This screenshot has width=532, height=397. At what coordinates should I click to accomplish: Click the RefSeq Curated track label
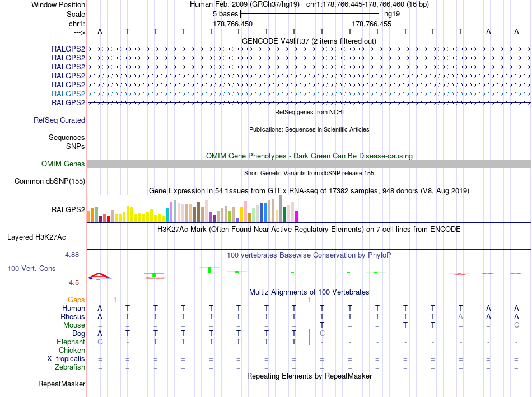pyautogui.click(x=59, y=120)
